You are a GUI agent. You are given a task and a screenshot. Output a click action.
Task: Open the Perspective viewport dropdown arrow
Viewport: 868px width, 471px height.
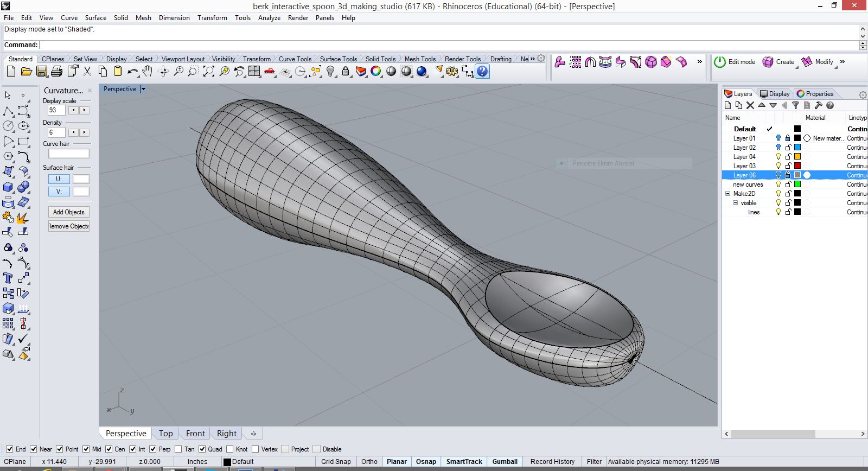(x=143, y=89)
